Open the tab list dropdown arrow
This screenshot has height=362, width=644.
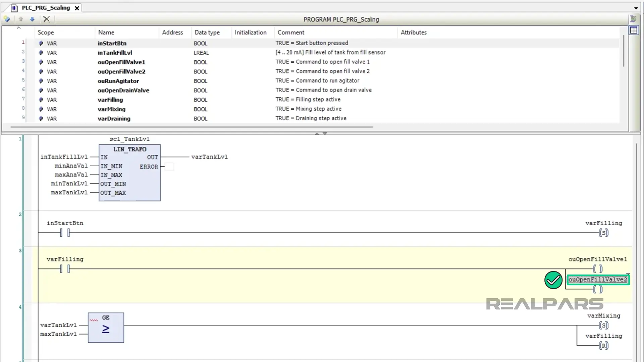636,8
